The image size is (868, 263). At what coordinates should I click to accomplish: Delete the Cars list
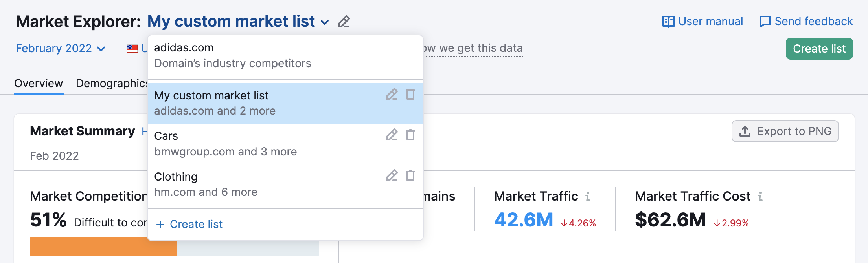[x=410, y=135]
